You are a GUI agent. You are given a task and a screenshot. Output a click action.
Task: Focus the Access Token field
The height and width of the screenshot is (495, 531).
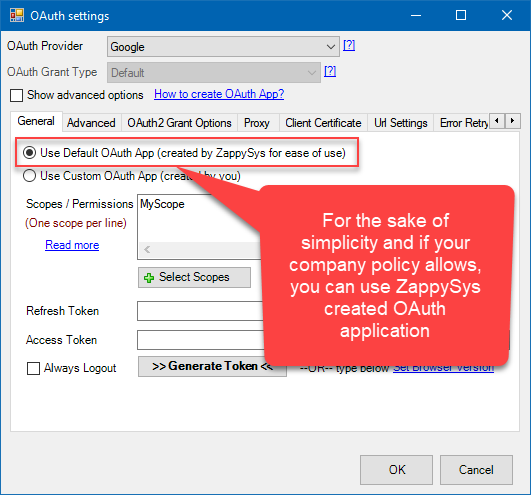(x=200, y=340)
